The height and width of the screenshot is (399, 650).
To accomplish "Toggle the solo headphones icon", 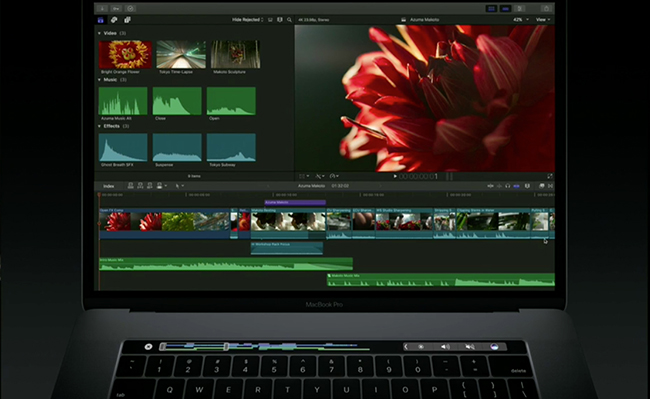I will point(507,186).
